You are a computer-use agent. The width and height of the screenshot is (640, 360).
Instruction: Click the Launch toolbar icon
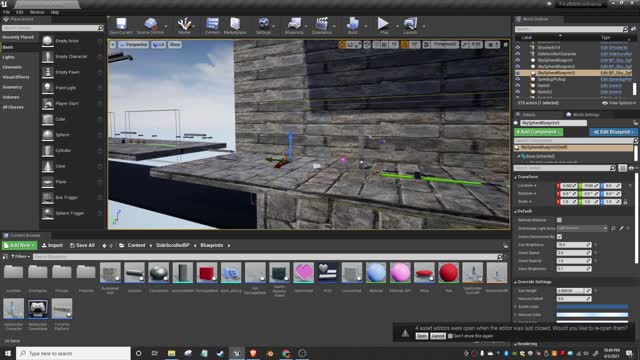point(410,26)
